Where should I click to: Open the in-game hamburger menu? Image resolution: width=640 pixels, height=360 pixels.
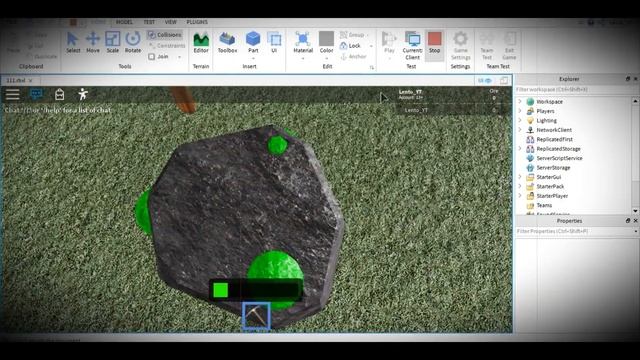point(12,94)
